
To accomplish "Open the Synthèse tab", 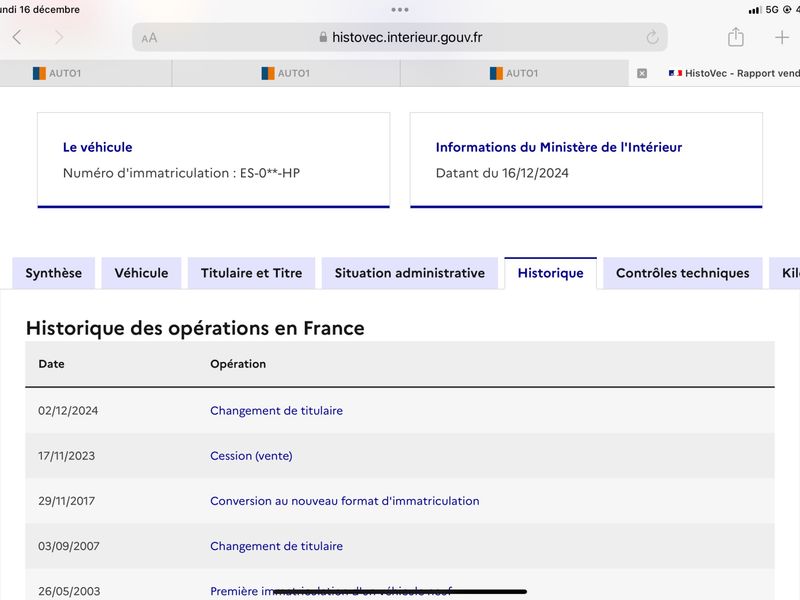I will pos(54,273).
